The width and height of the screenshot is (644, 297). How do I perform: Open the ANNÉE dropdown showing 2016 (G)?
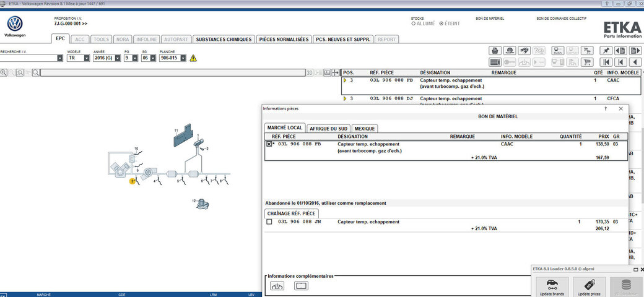pyautogui.click(x=118, y=58)
